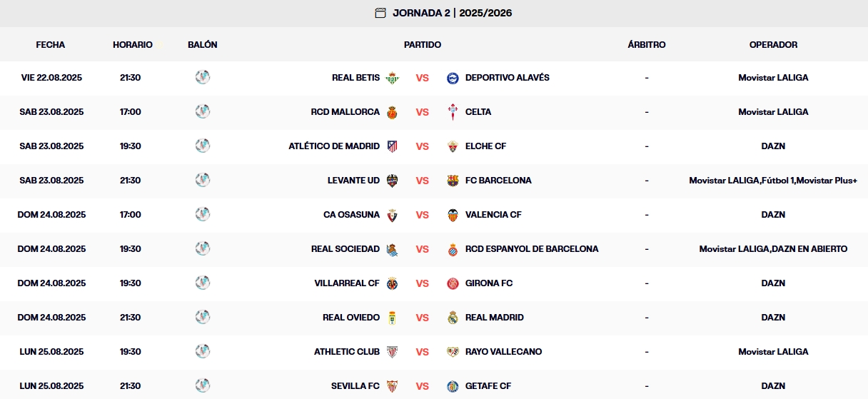Click the Getafe CF club crest

(453, 386)
